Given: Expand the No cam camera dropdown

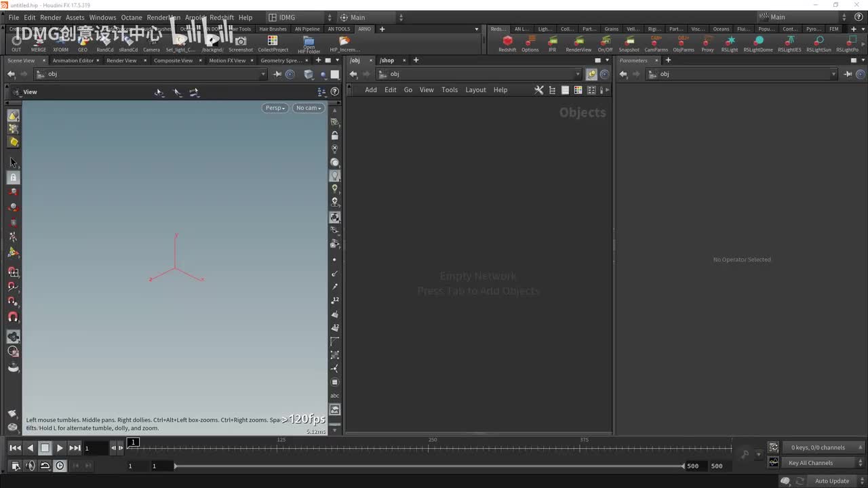Looking at the screenshot, I should click(308, 108).
